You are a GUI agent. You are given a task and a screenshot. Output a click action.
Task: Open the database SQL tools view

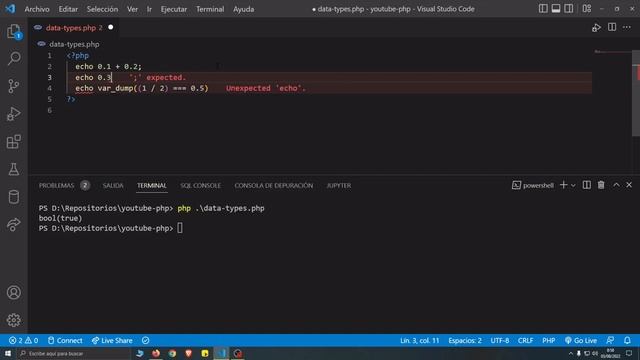[x=14, y=197]
